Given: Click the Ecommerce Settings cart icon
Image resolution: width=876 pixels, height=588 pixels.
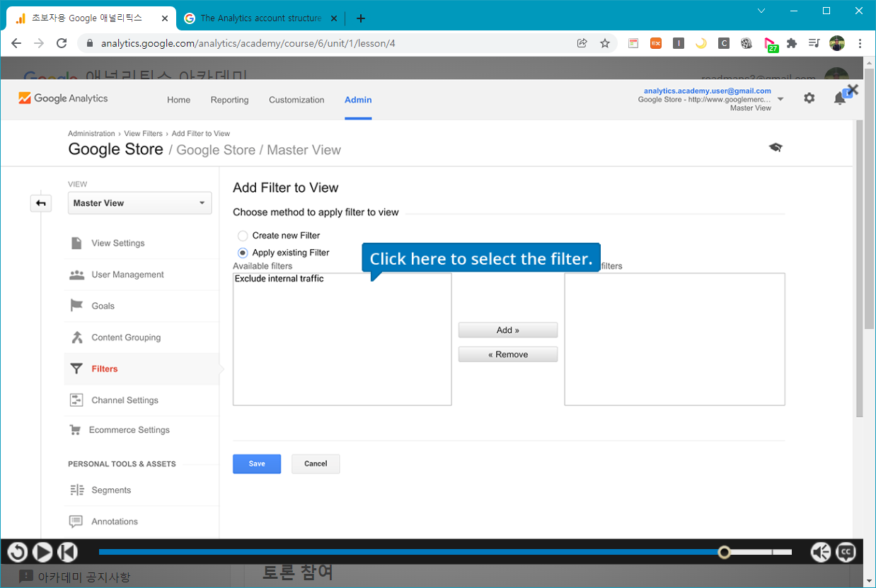Looking at the screenshot, I should pyautogui.click(x=75, y=430).
